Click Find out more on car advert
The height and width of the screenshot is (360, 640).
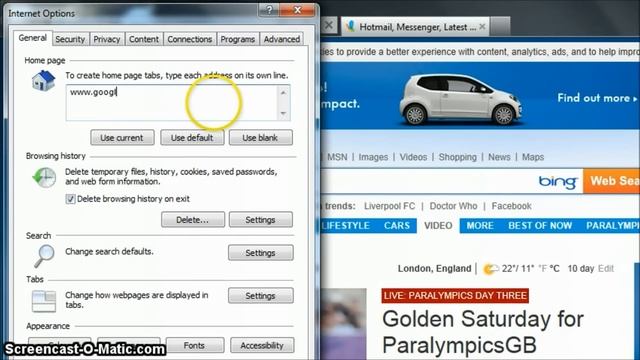[597, 98]
